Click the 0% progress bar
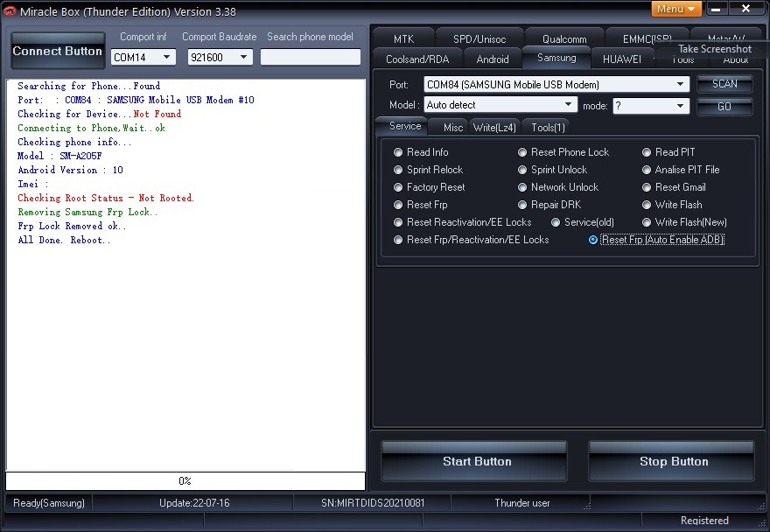This screenshot has height=532, width=770. 185,481
